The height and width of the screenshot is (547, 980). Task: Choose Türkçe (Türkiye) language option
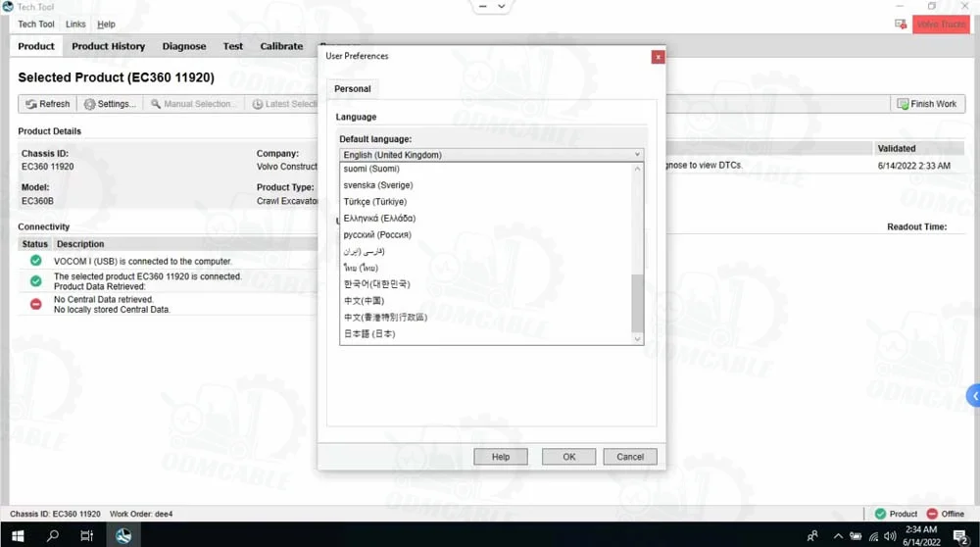(x=374, y=202)
